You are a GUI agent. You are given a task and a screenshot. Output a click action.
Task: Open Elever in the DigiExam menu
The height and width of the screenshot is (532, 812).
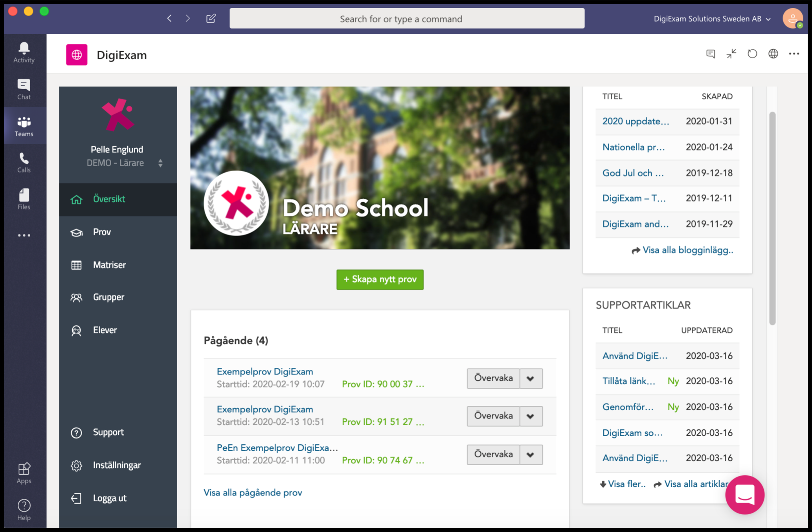click(118, 330)
